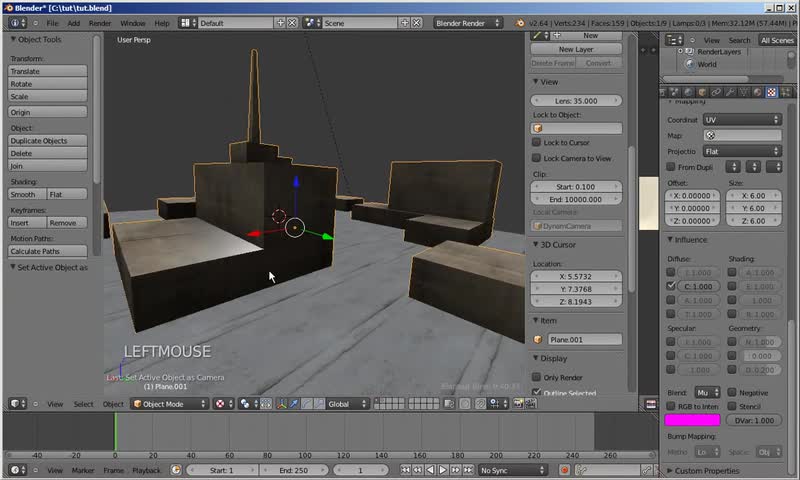Toggle the From Dupli checkbox
Screen dimensions: 800x480
(x=671, y=167)
